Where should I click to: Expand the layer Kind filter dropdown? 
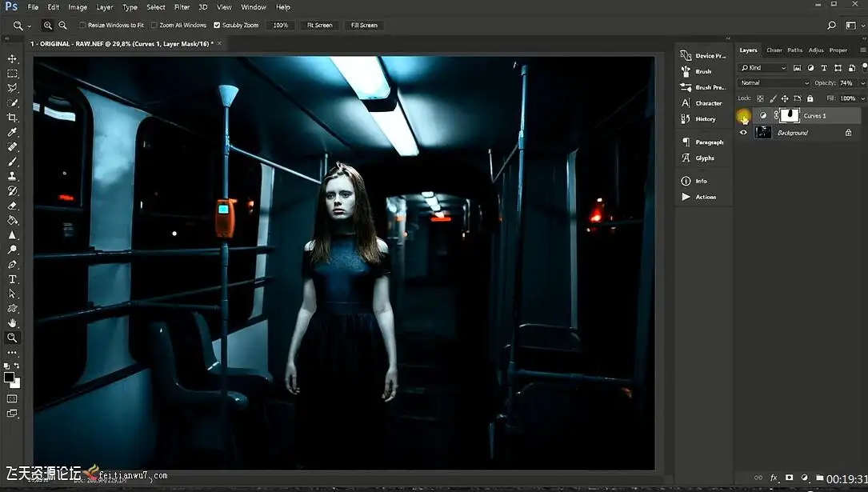(766, 68)
